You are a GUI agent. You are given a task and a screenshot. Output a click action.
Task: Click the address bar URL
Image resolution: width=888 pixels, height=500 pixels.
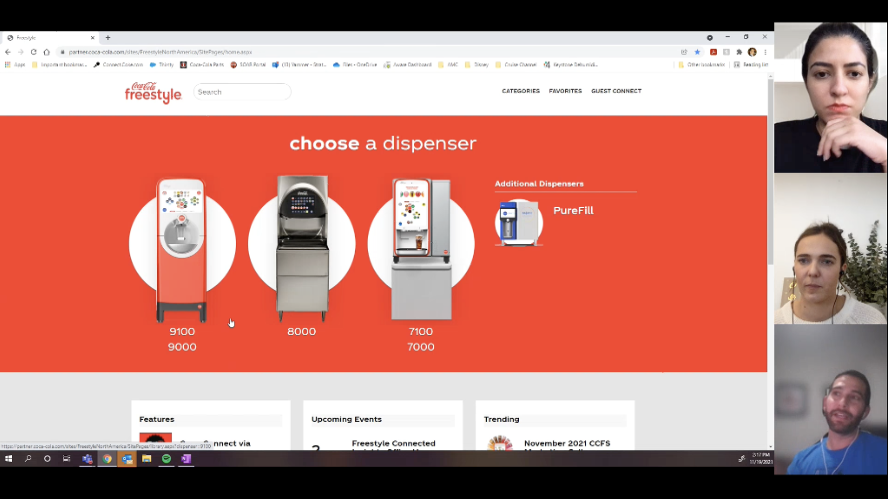[160, 52]
